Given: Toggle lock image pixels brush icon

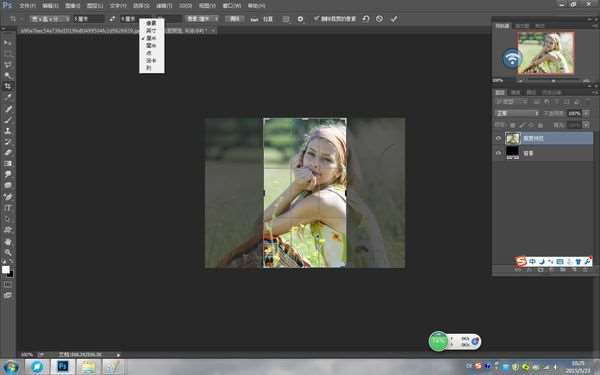Looking at the screenshot, I should point(522,125).
